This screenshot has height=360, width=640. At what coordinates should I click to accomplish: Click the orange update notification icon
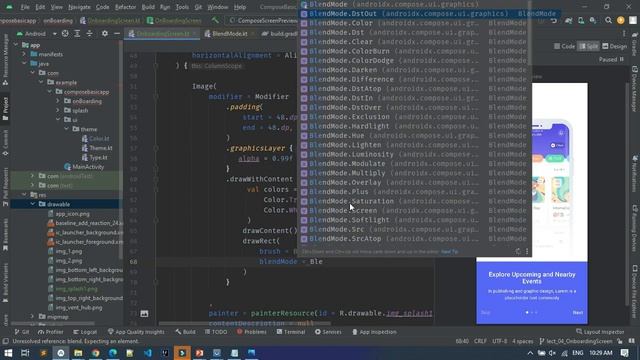tap(620, 20)
